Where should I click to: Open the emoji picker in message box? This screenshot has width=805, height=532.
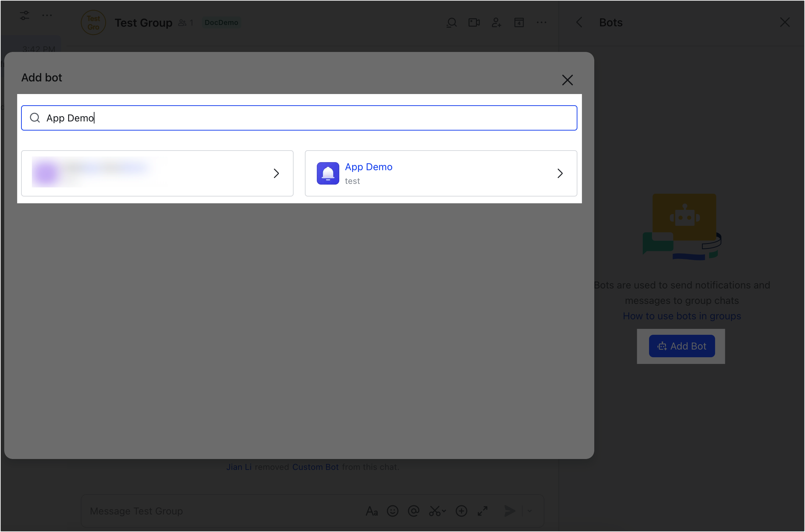click(x=392, y=511)
